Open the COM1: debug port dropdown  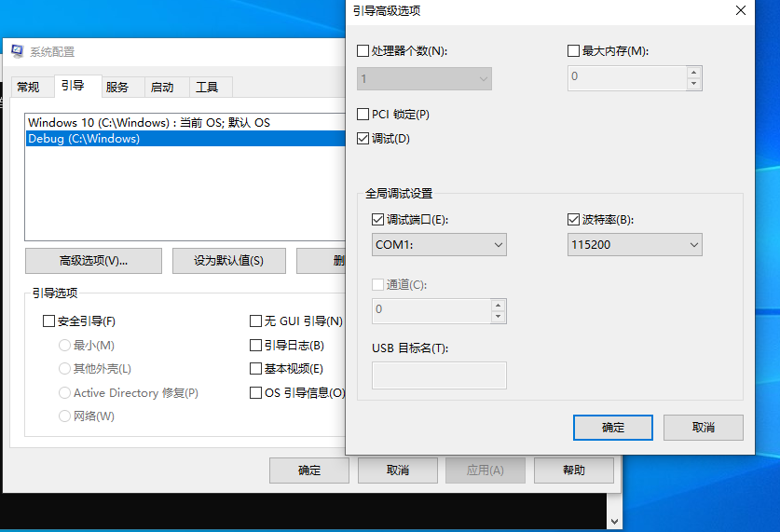pyautogui.click(x=439, y=245)
